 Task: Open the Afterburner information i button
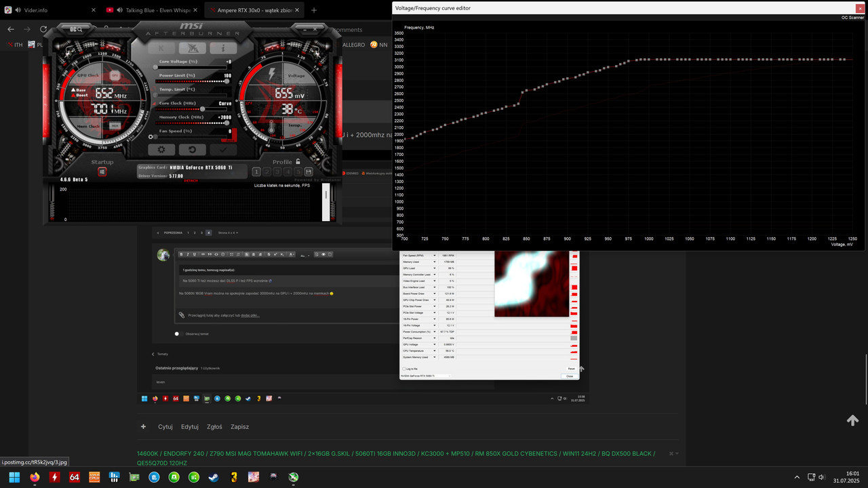pyautogui.click(x=222, y=48)
